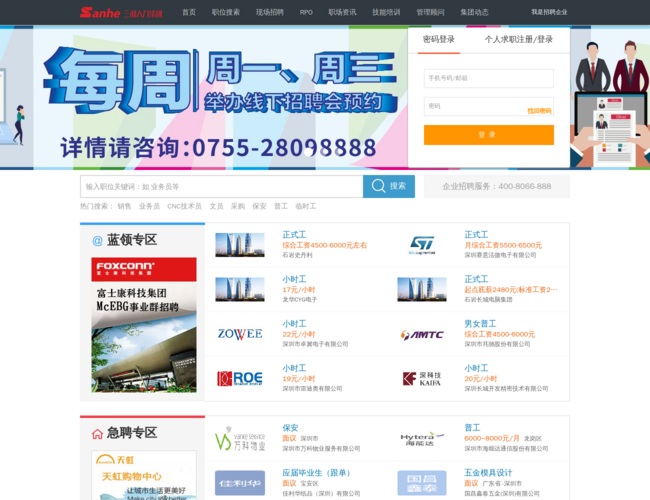The width and height of the screenshot is (650, 500).
Task: Select hot search term 保安
Action: click(260, 206)
